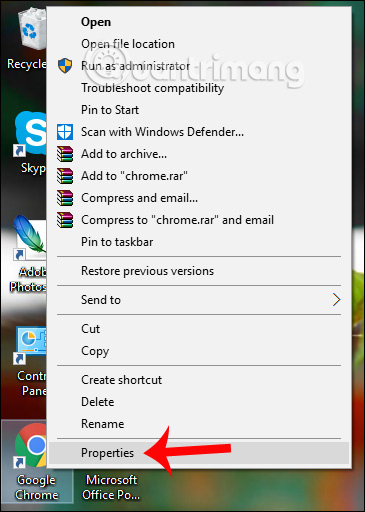Click the Google Chrome label text
365x512 pixels.
coord(37,487)
